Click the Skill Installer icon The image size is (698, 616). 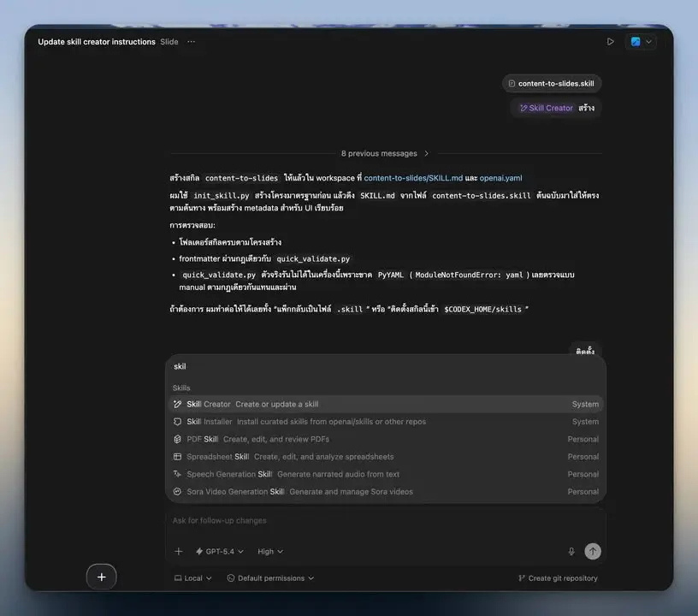pyautogui.click(x=177, y=422)
